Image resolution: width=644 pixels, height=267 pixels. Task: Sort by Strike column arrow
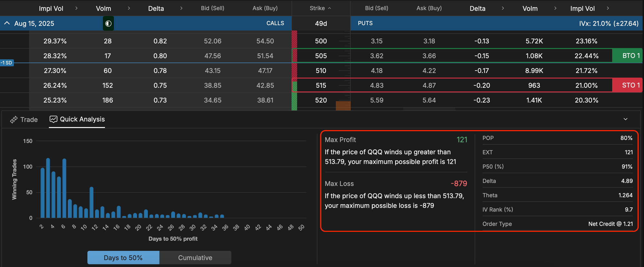coord(329,8)
